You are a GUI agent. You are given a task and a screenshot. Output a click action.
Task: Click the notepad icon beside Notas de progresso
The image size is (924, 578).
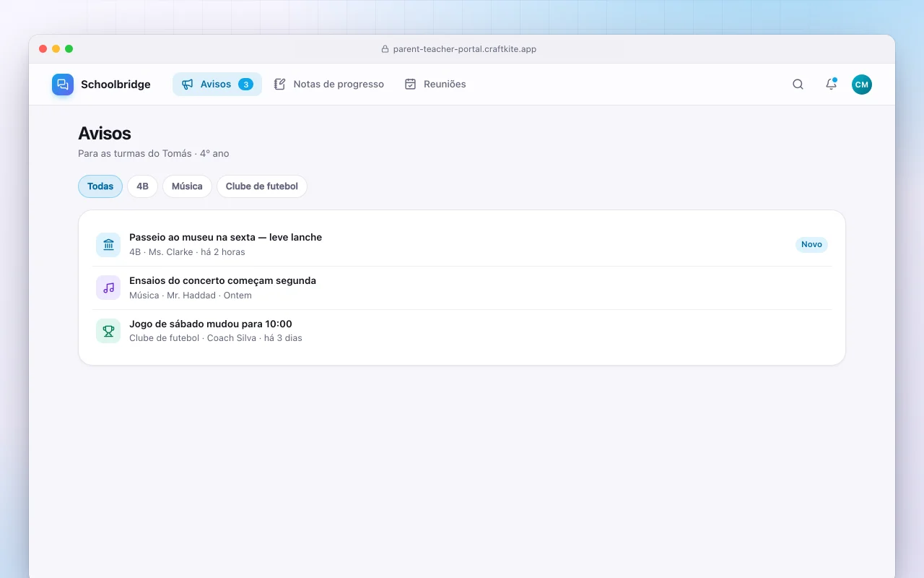click(x=280, y=85)
